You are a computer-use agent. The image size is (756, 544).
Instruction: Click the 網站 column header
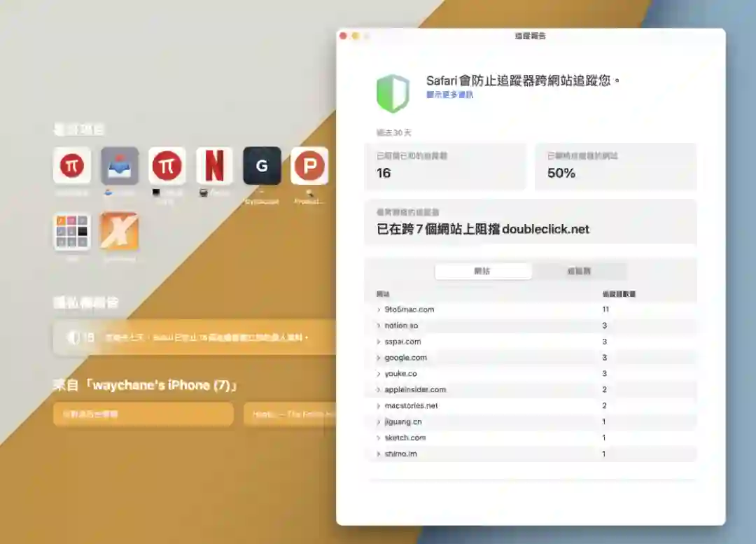pos(383,293)
